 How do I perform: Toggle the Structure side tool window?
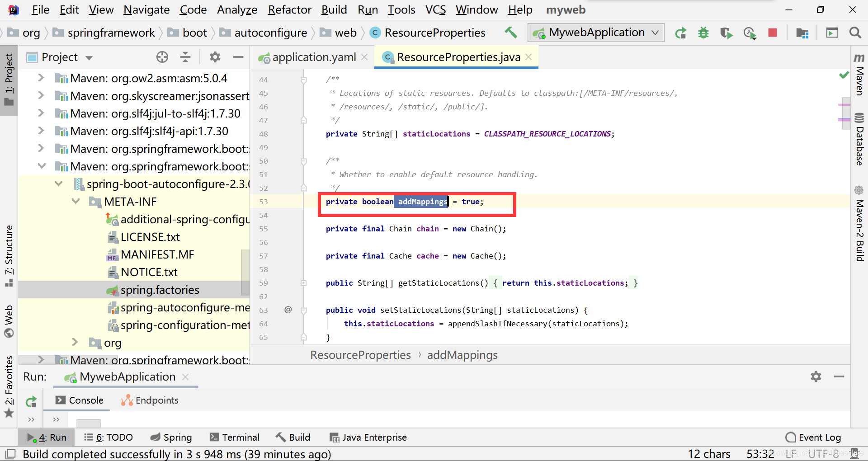pos(9,256)
